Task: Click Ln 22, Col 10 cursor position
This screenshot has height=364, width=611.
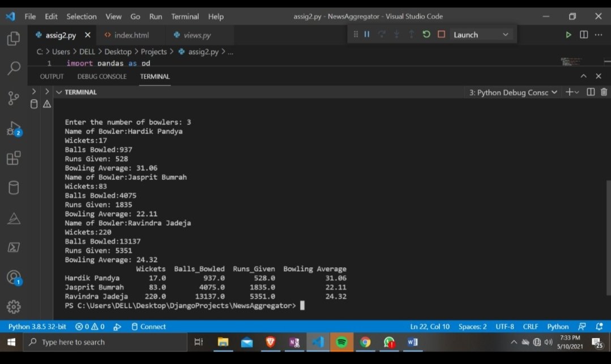Action: [x=430, y=327]
